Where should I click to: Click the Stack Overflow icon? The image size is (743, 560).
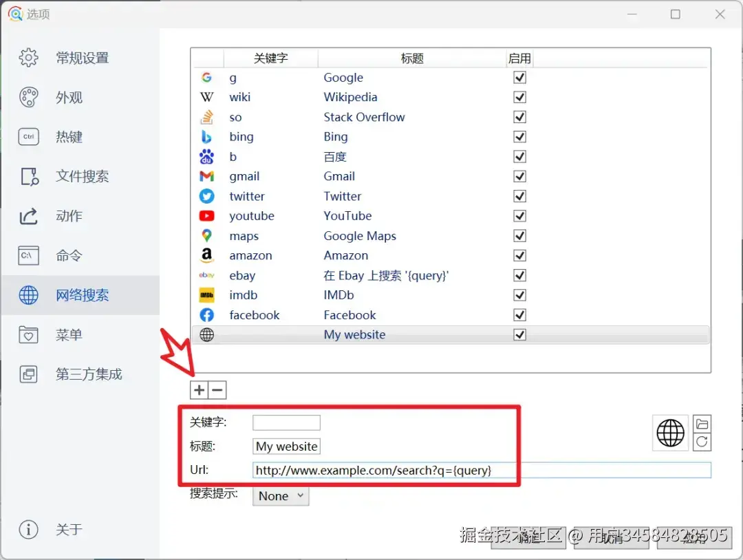coord(206,116)
